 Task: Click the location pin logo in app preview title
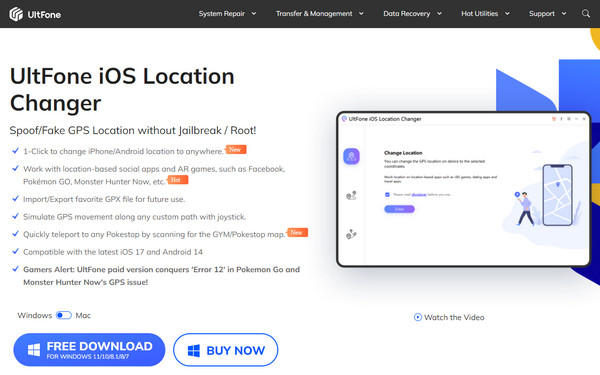point(344,119)
